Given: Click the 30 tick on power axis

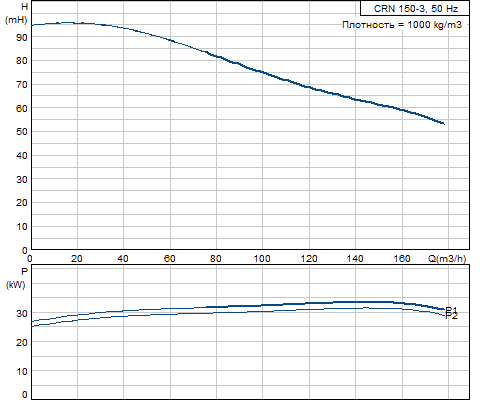Looking at the screenshot, I should 22,313.
